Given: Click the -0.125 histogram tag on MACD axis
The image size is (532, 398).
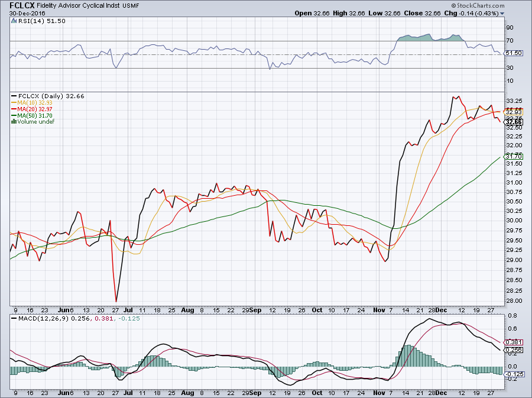Looking at the screenshot, I should pyautogui.click(x=514, y=374).
